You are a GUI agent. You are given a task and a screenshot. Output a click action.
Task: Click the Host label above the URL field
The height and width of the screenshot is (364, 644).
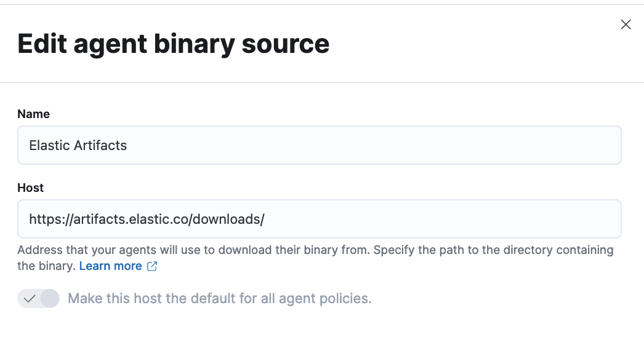pyautogui.click(x=30, y=188)
